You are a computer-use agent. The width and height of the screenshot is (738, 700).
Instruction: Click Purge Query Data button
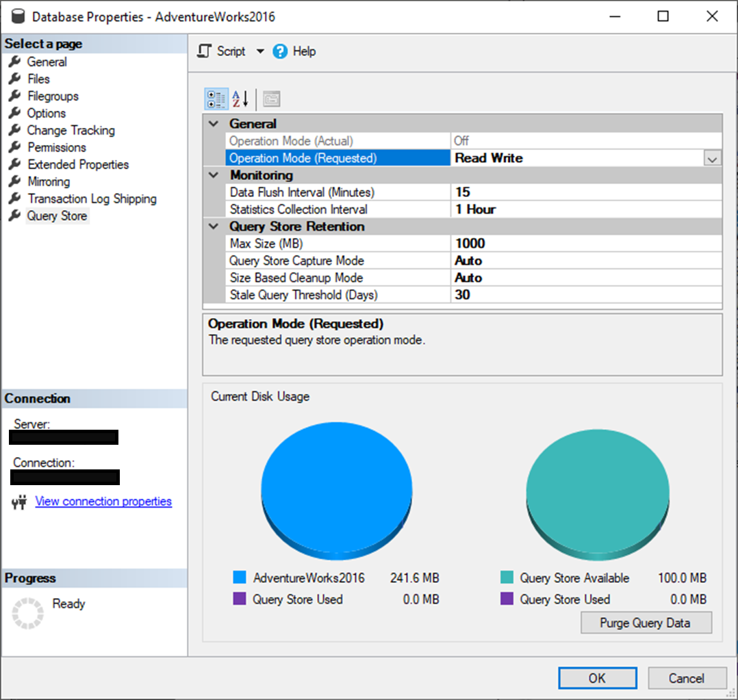click(x=646, y=623)
